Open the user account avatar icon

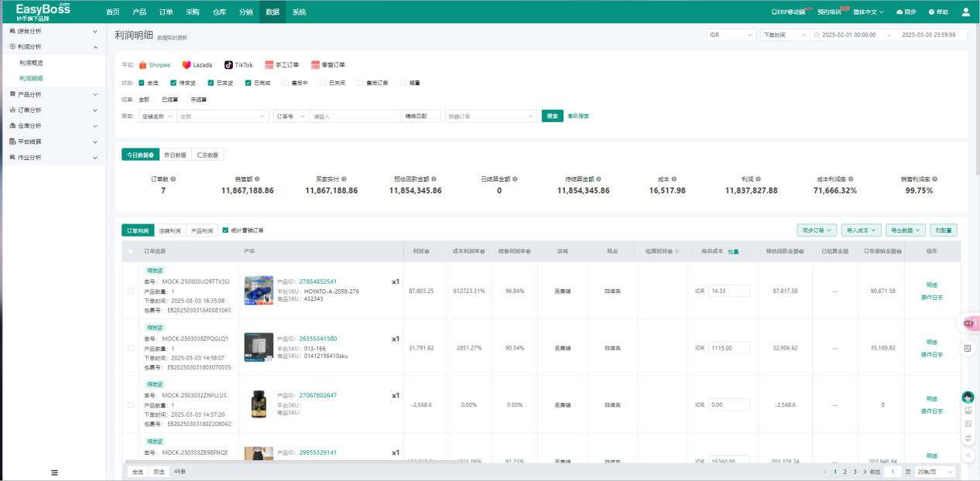(x=965, y=12)
